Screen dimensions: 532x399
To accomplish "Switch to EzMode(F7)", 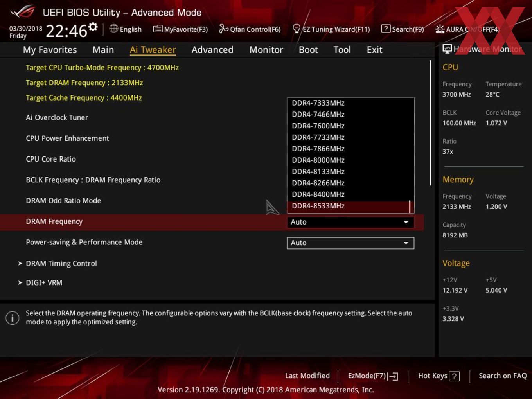I will (x=373, y=376).
